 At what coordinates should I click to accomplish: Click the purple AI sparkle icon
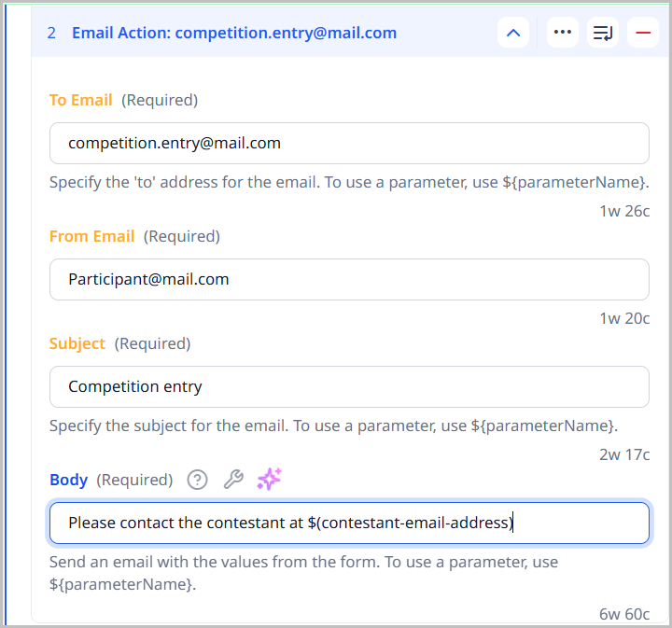(x=270, y=480)
